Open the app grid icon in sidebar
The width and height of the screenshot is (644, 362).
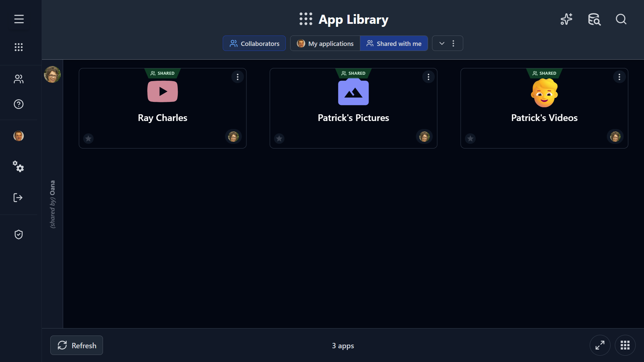coord(19,47)
